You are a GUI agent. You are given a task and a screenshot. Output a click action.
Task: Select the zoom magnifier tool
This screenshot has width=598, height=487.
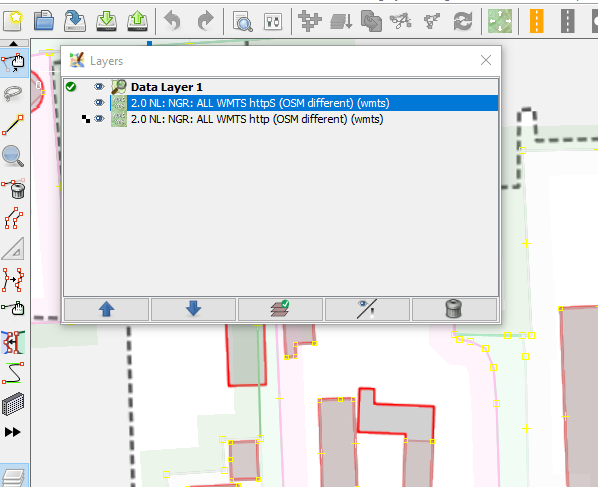click(13, 156)
